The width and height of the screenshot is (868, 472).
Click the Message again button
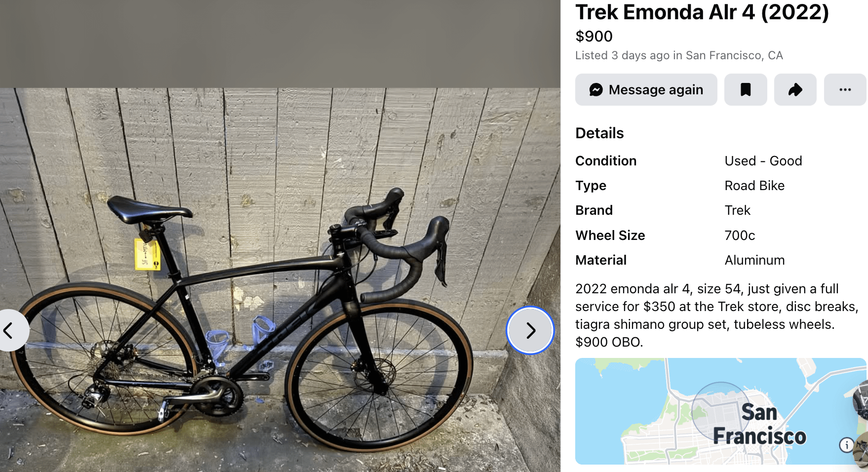646,90
